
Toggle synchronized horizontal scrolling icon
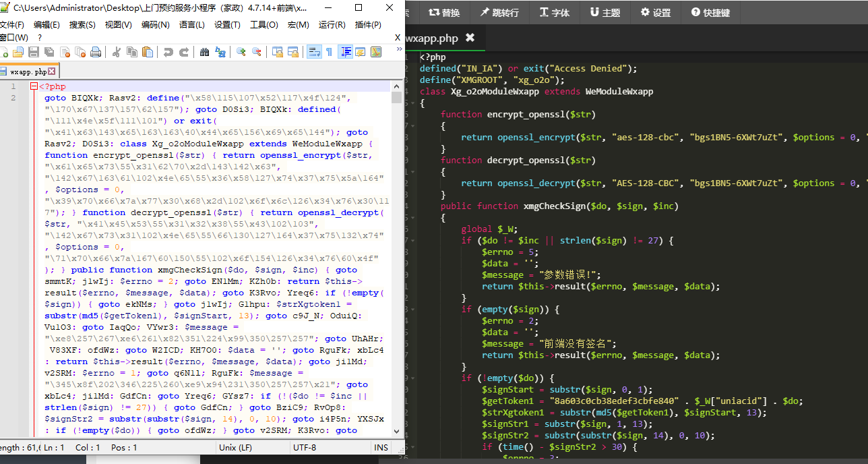pyautogui.click(x=293, y=52)
